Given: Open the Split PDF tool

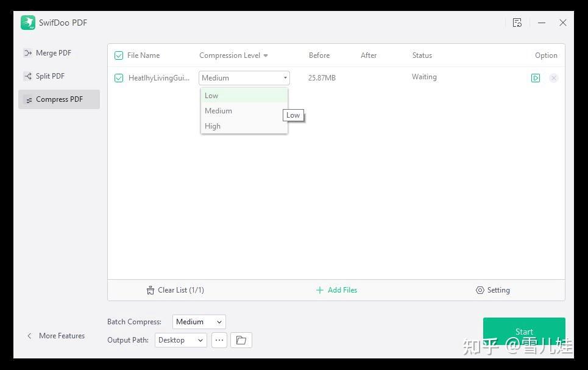Looking at the screenshot, I should (44, 76).
